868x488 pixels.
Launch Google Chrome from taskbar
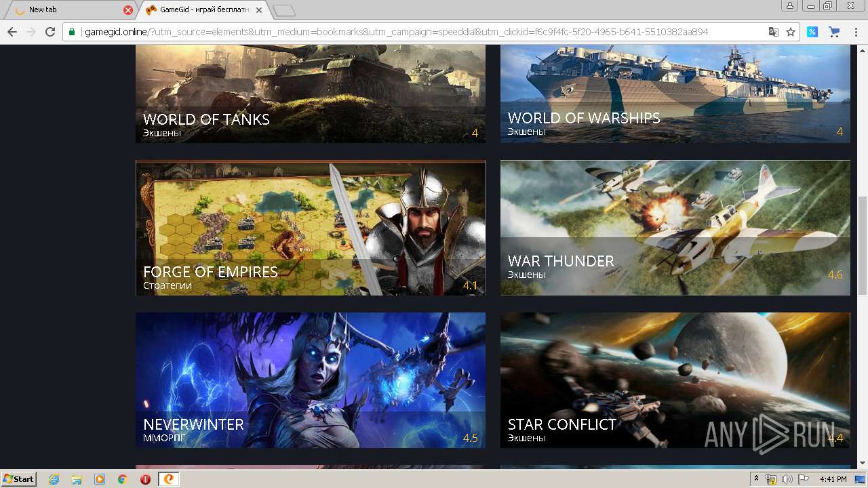coord(123,479)
